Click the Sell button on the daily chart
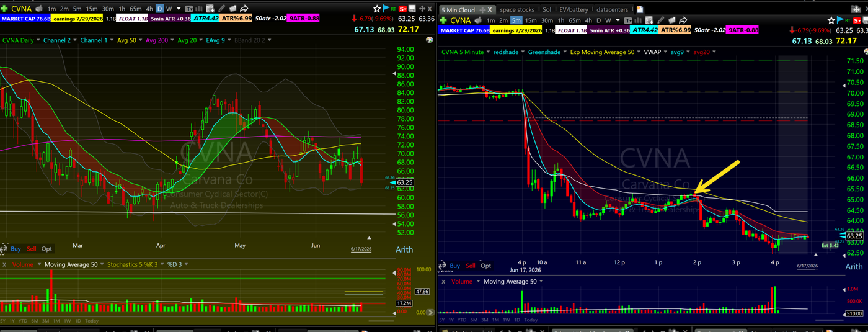 [x=31, y=249]
